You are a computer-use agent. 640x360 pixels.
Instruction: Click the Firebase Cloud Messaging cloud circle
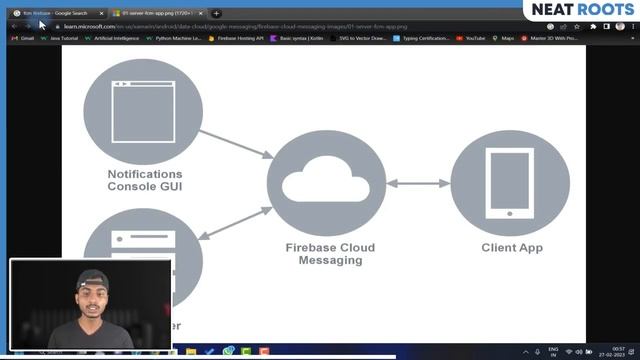(327, 183)
